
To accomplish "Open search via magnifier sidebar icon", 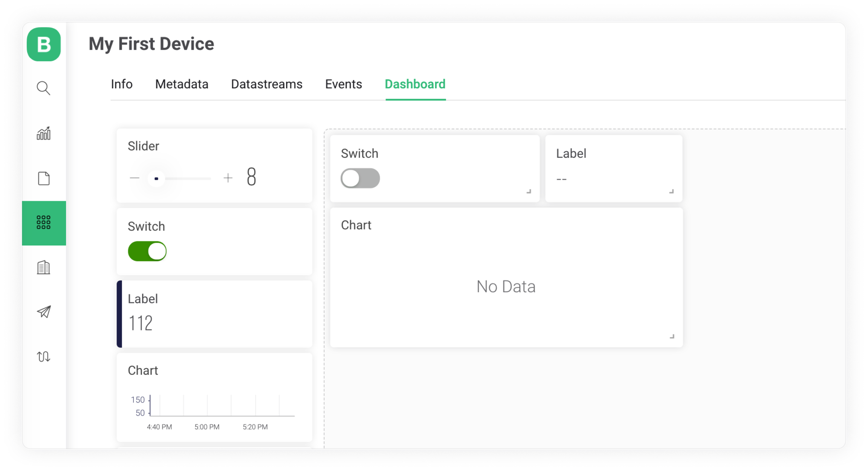I will click(44, 88).
